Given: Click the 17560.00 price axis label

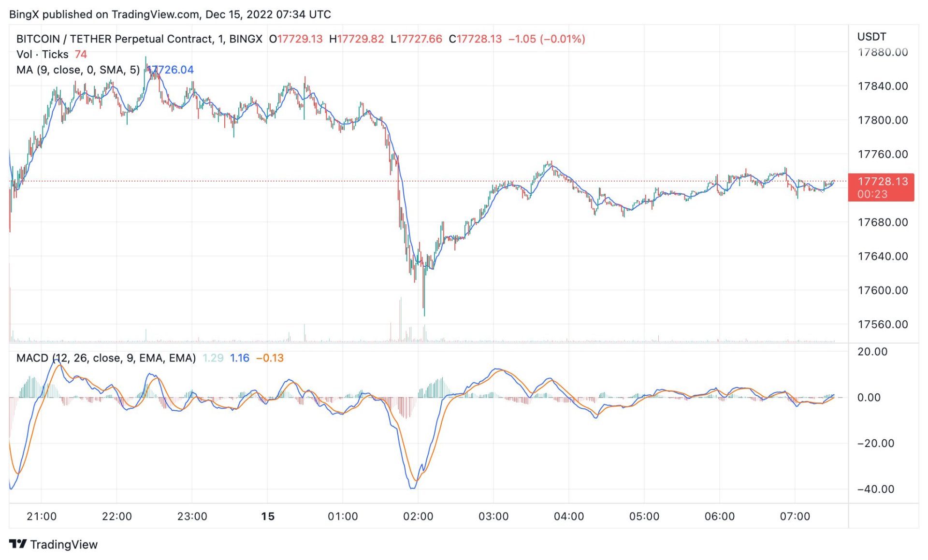Looking at the screenshot, I should point(883,324).
